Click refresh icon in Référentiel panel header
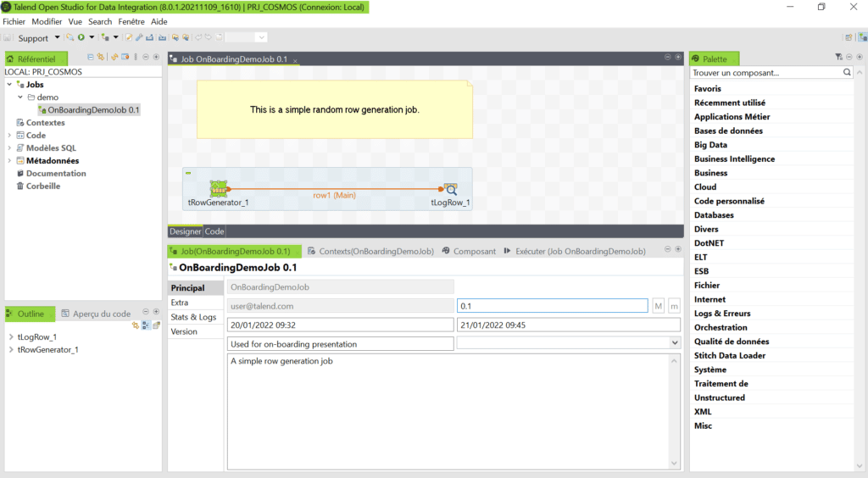868x478 pixels. click(x=114, y=57)
